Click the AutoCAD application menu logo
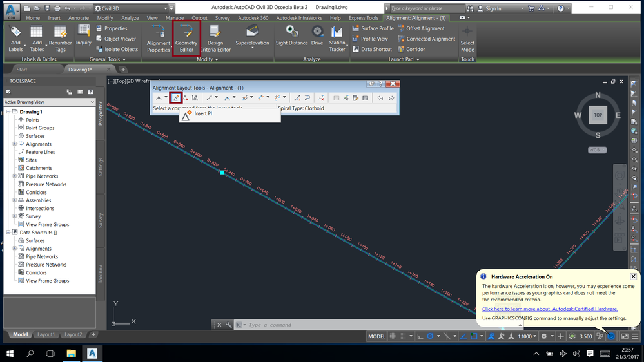 12,11
